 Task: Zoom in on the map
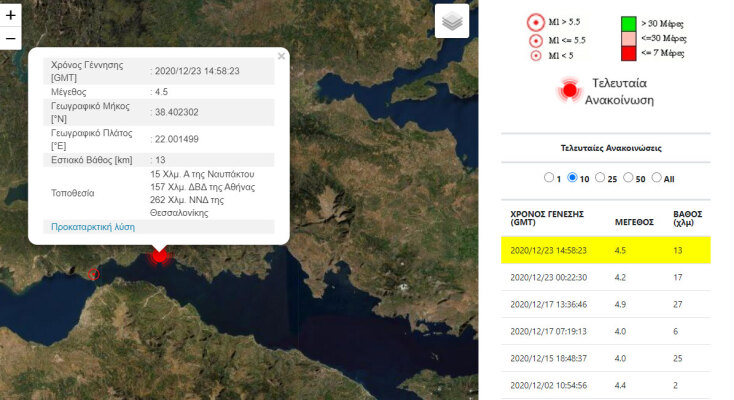[x=11, y=16]
